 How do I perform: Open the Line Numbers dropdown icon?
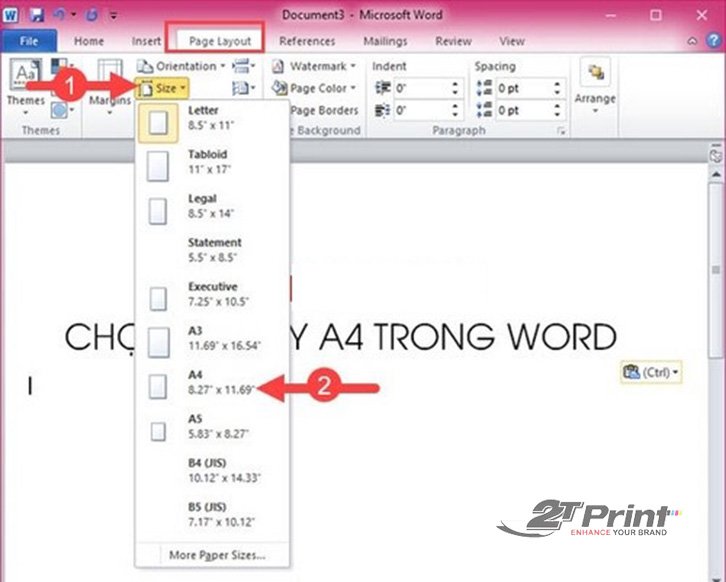(x=244, y=88)
